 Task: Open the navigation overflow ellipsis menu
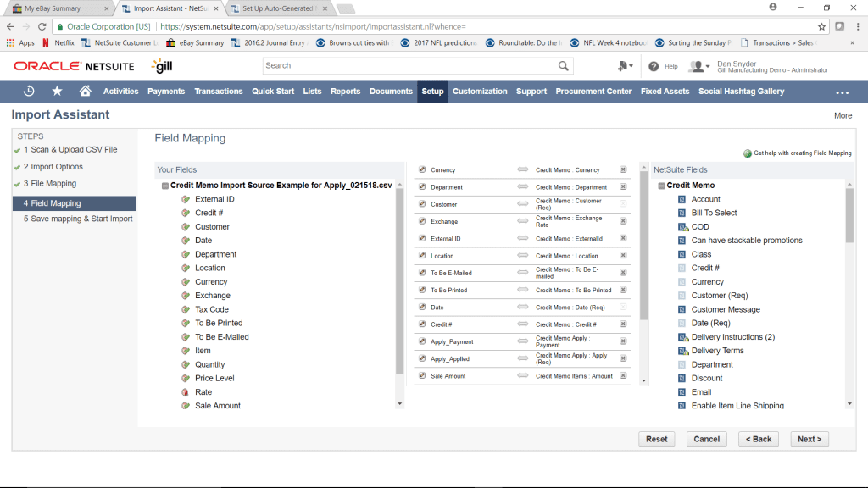(x=842, y=92)
